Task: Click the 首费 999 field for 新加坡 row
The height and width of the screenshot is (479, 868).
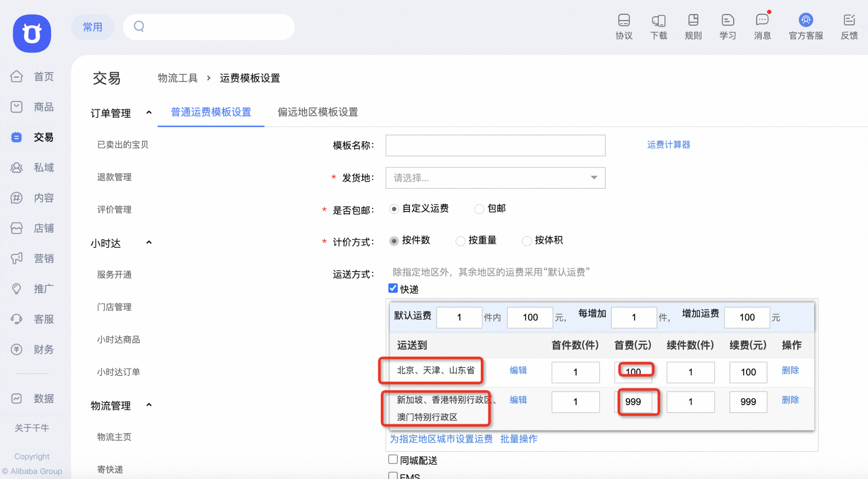Action: pyautogui.click(x=633, y=402)
